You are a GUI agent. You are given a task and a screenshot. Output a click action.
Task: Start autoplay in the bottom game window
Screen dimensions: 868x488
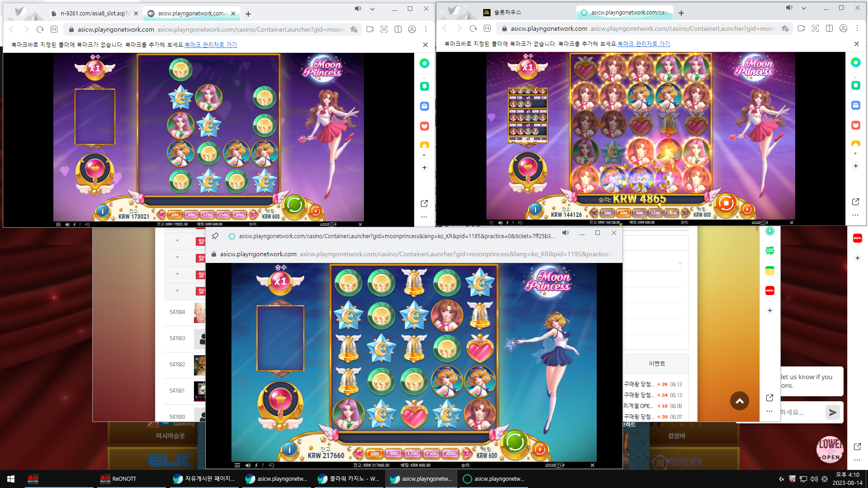coord(540,450)
